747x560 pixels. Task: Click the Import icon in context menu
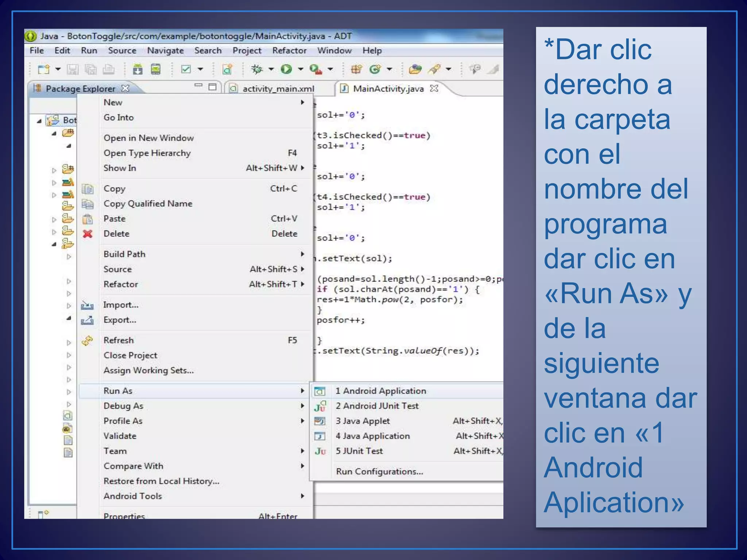coord(87,305)
